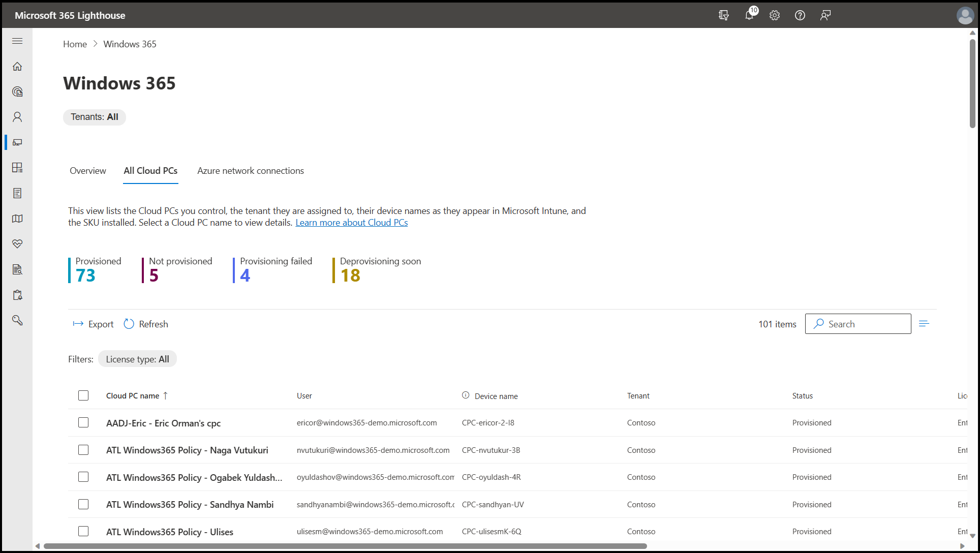980x553 pixels.
Task: Click the horizontal scrollbar thumb
Action: (345, 546)
